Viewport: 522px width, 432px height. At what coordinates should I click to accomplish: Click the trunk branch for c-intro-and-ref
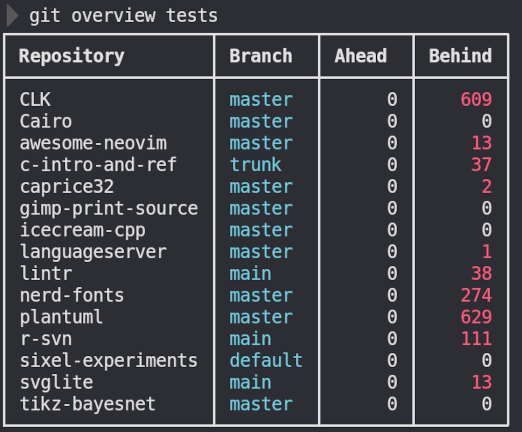click(255, 165)
